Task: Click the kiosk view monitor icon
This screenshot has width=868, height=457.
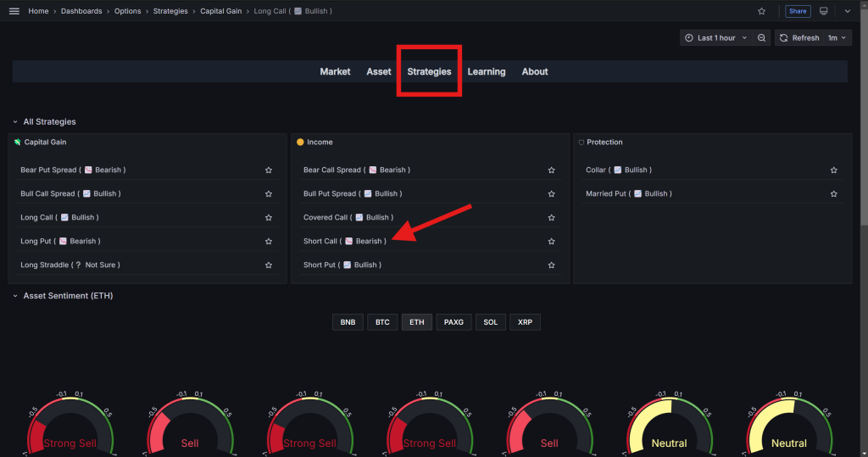Action: [x=823, y=11]
